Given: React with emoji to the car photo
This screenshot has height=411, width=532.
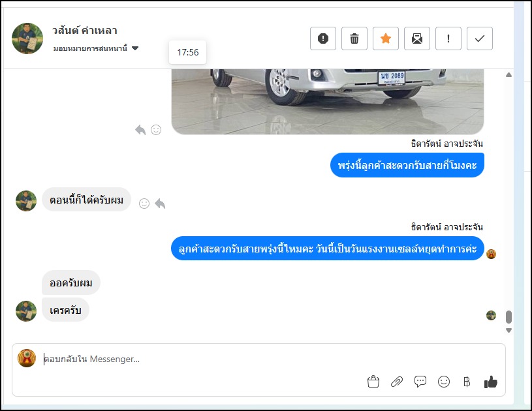Looking at the screenshot, I should 156,130.
